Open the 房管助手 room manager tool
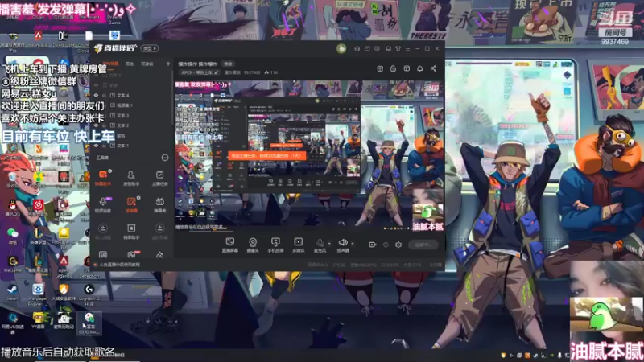 (131, 178)
